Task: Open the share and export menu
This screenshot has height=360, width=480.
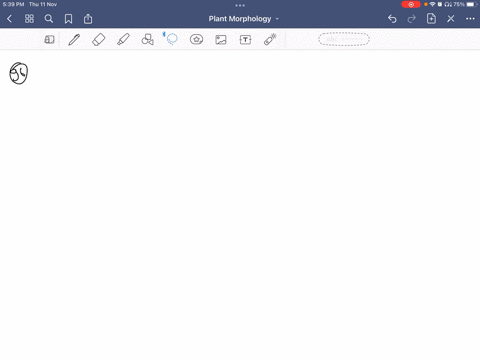Action: tap(88, 19)
